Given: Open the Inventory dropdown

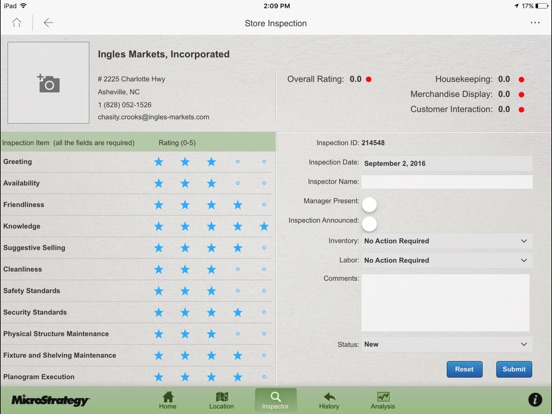Looking at the screenshot, I should pos(447,241).
